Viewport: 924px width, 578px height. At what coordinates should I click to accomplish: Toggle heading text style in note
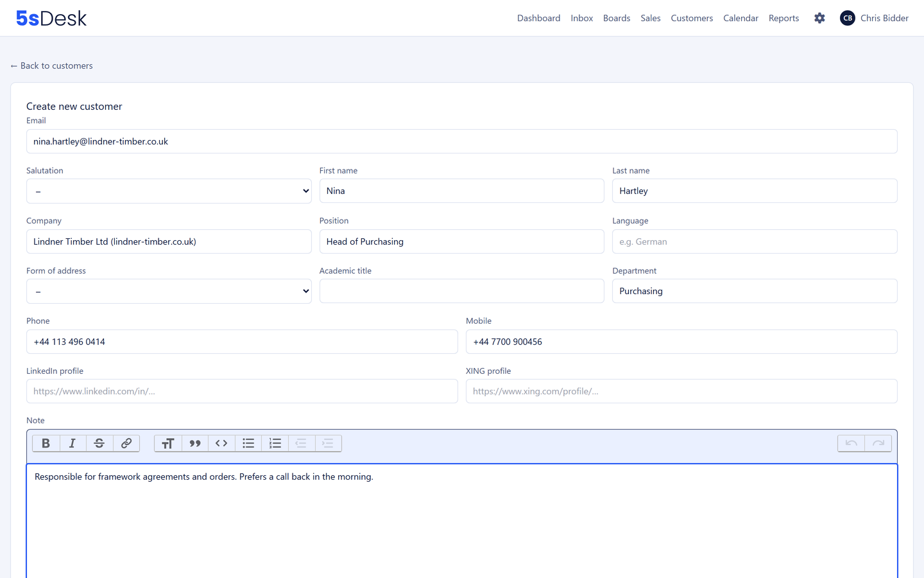(x=168, y=443)
